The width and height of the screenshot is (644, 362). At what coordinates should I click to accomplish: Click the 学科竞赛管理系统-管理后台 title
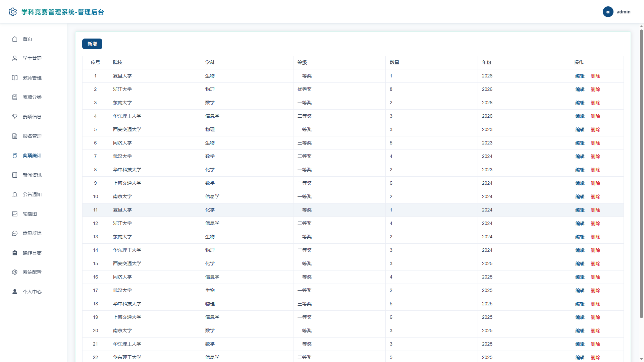[63, 12]
